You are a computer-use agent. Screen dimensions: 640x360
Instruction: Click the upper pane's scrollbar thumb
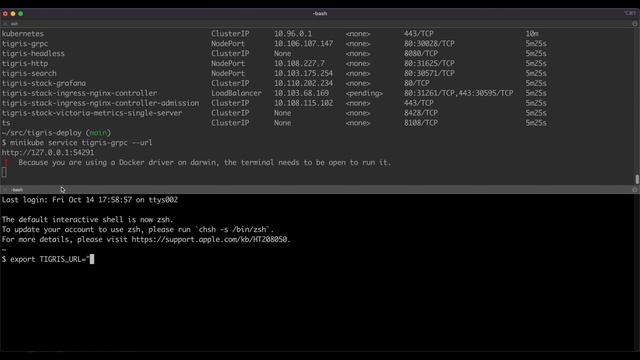(x=637, y=179)
